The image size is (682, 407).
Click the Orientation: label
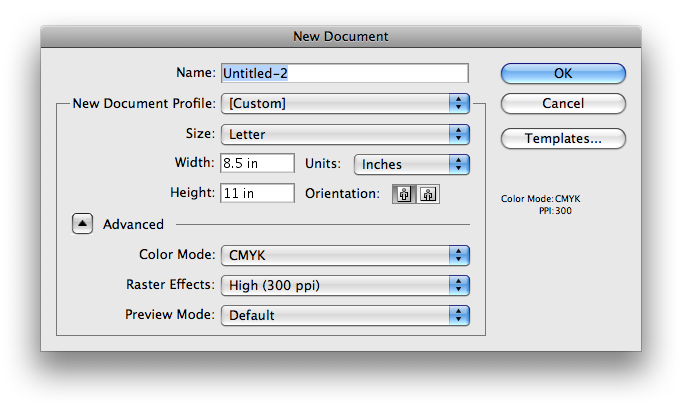coord(342,193)
